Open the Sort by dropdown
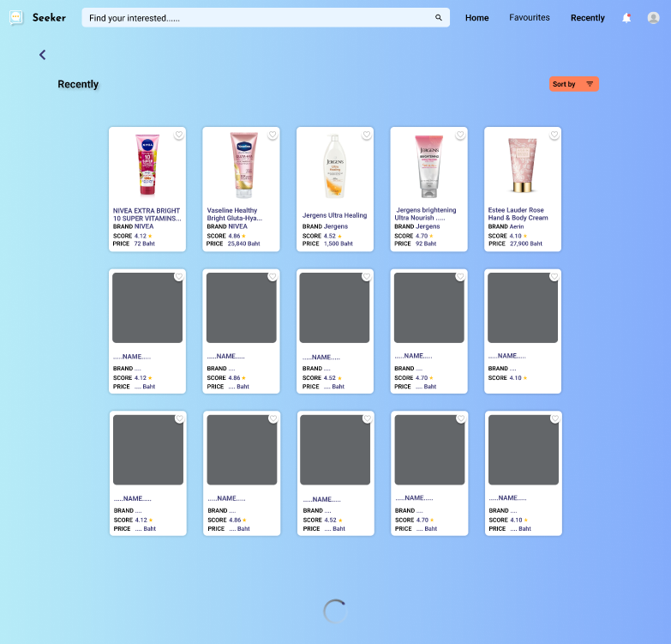 [x=573, y=84]
